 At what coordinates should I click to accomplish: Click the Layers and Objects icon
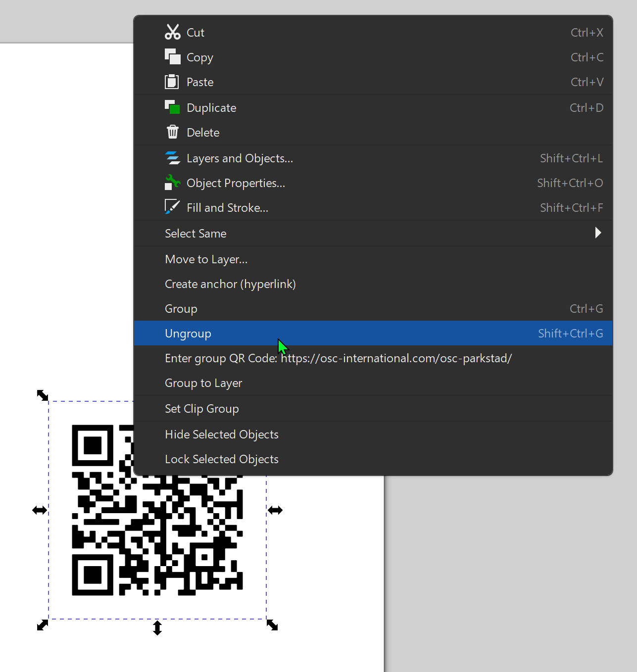point(172,157)
